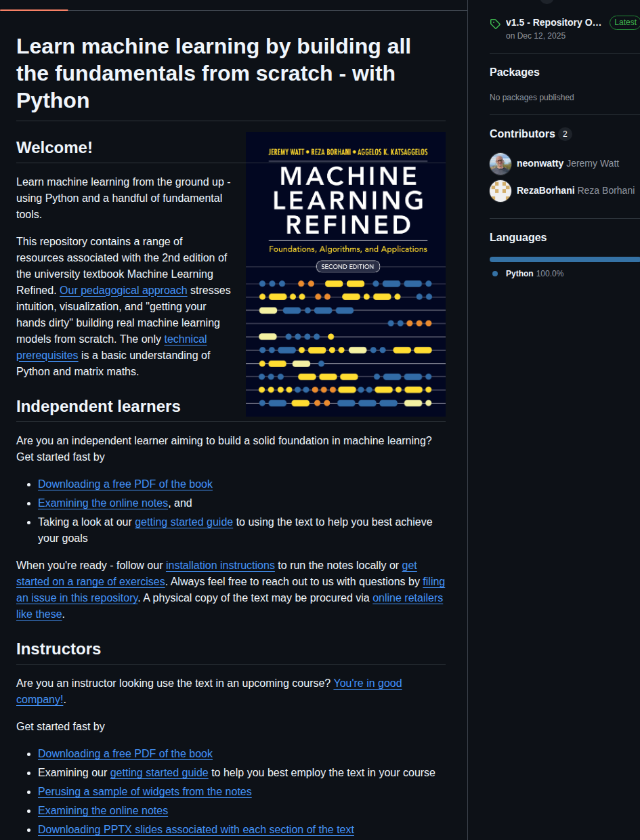Click the Latest release badge
Viewport: 640px width, 840px height.
click(624, 22)
